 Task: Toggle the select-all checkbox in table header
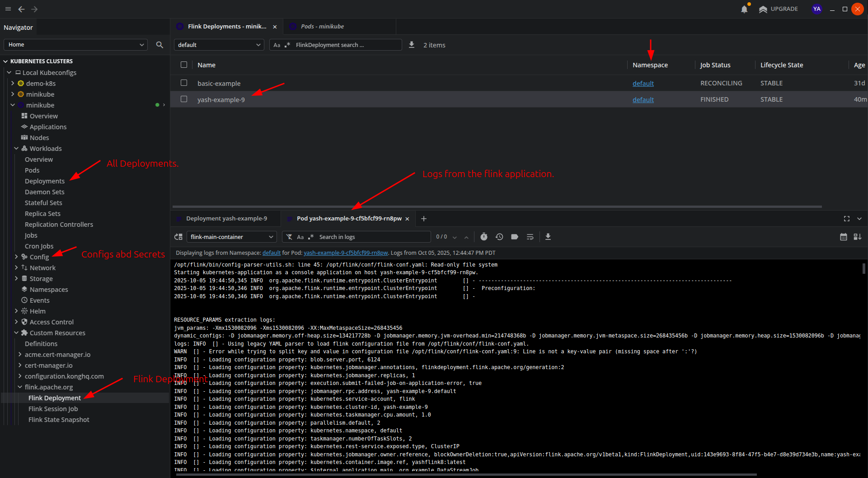pos(184,65)
